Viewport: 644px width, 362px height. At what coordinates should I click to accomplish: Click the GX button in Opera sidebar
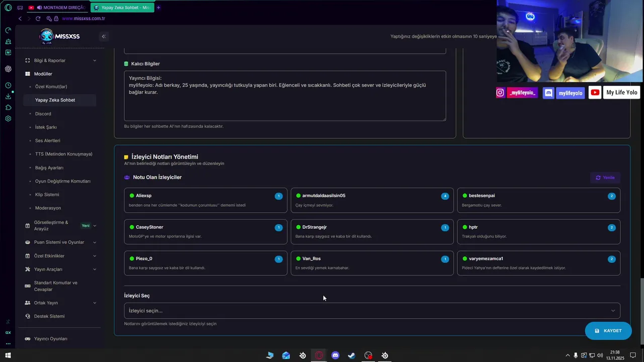(x=8, y=332)
